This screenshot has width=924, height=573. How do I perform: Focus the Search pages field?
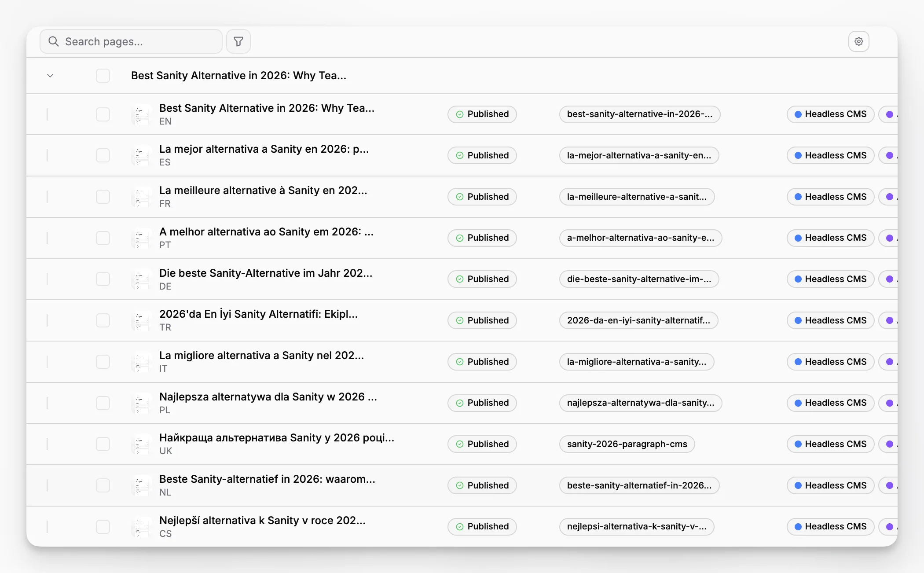[x=131, y=41]
